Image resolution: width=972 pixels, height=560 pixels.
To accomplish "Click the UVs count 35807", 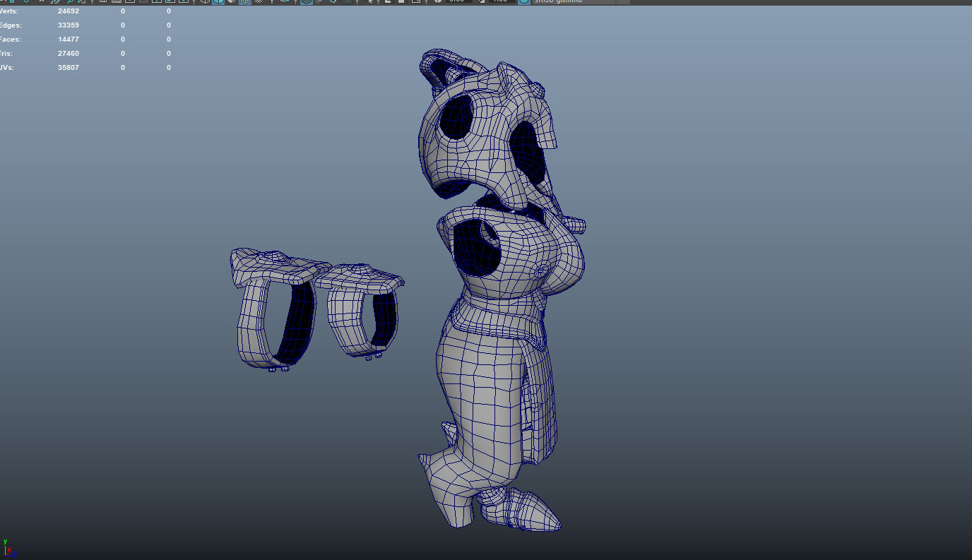I will click(69, 68).
